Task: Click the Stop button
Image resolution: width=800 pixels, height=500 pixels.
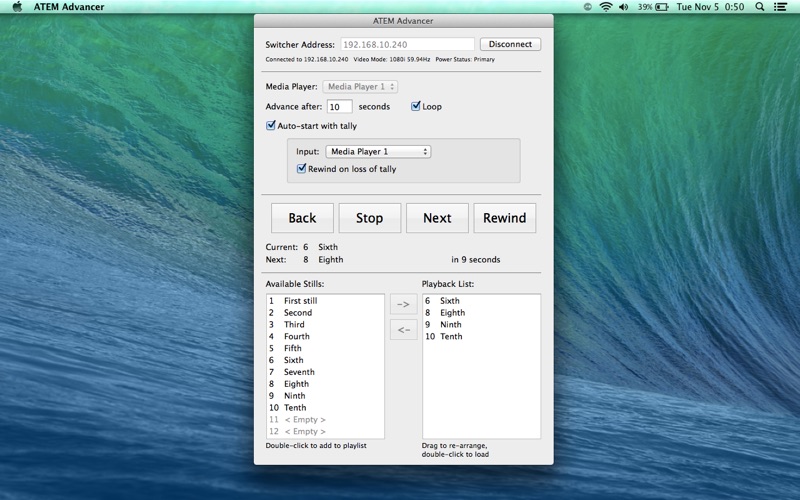Action: pos(369,218)
